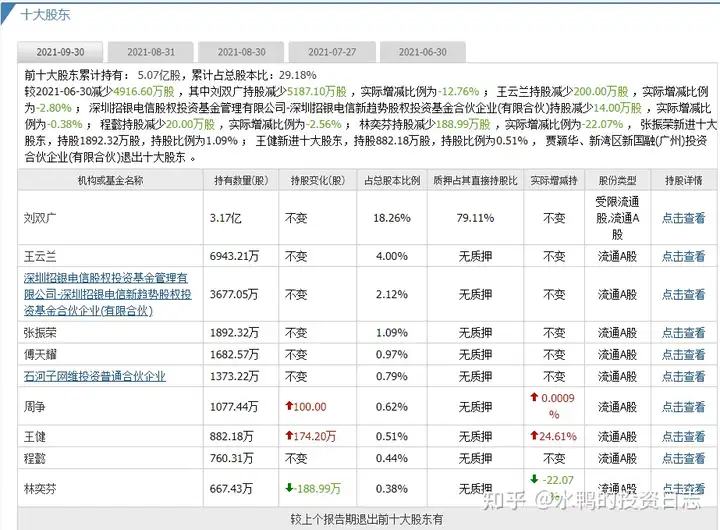Click the shareholder name 林奕芬
This screenshot has height=530, width=720.
[40, 489]
